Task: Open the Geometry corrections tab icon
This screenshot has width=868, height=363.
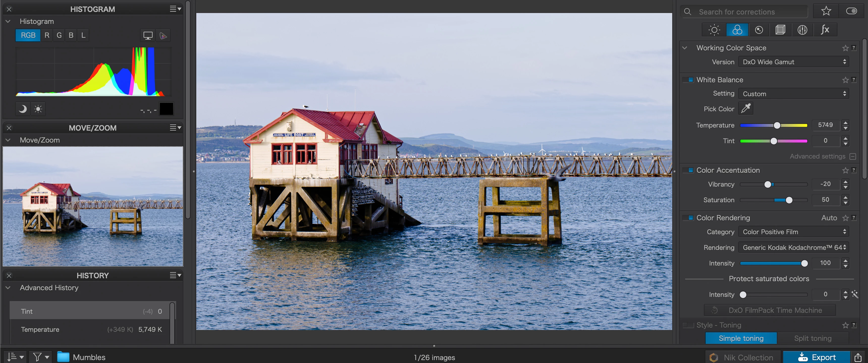Action: (780, 30)
